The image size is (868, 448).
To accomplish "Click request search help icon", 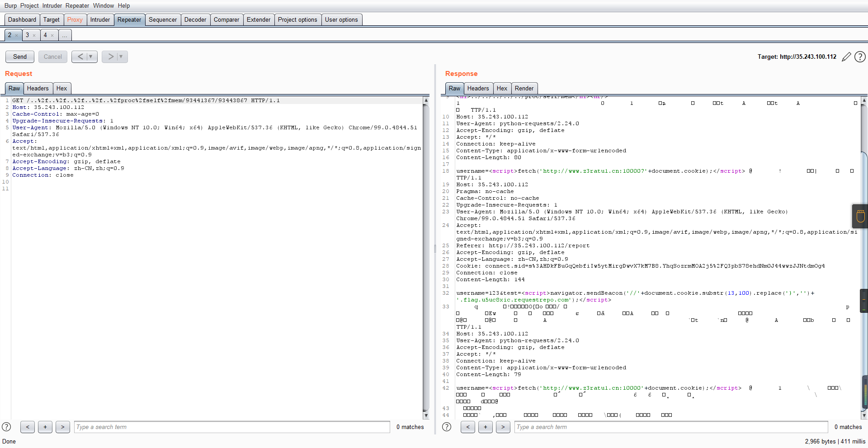I will click(6, 427).
